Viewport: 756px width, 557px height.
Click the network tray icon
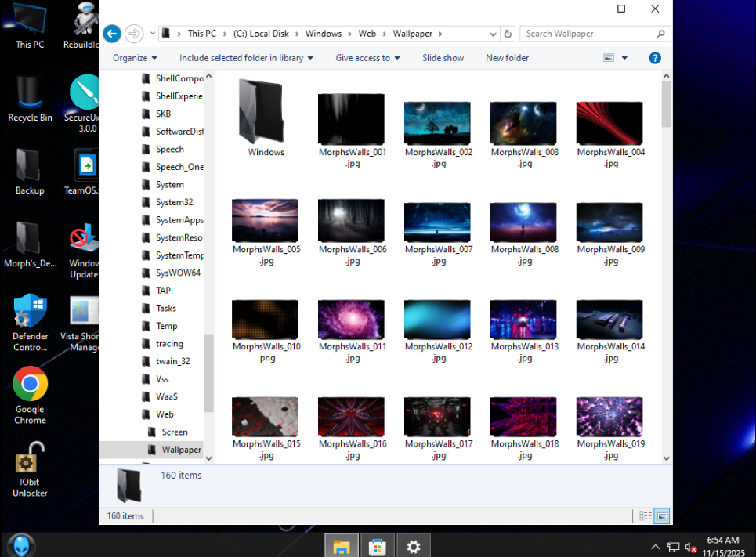click(x=673, y=548)
